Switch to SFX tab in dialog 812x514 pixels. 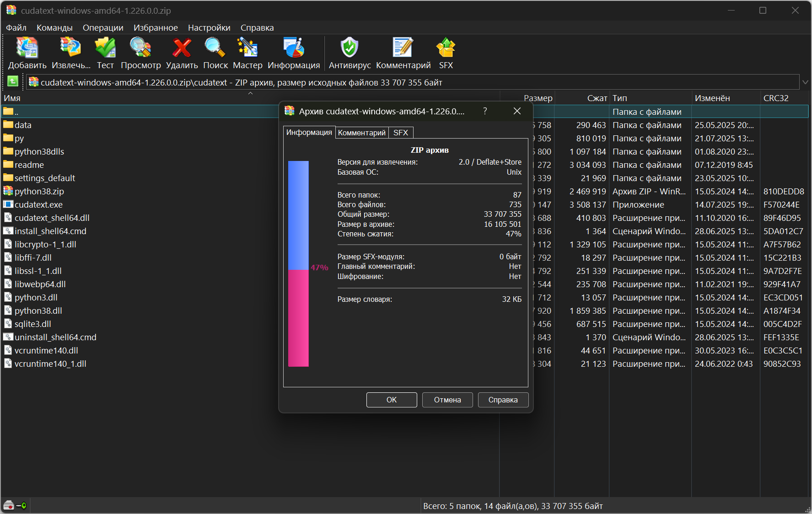tap(401, 133)
